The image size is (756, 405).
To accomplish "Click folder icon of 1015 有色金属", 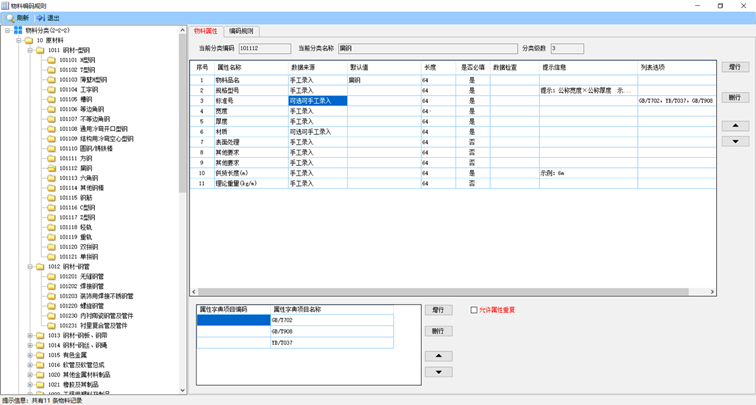I will click(x=40, y=355).
